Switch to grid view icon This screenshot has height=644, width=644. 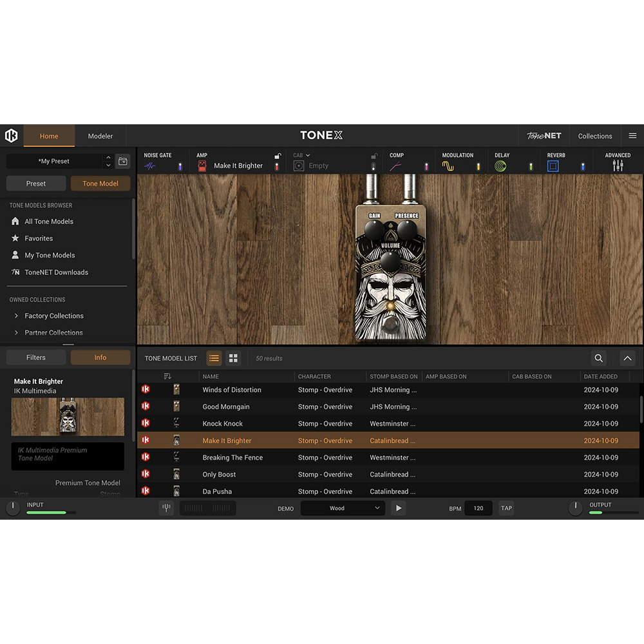233,358
